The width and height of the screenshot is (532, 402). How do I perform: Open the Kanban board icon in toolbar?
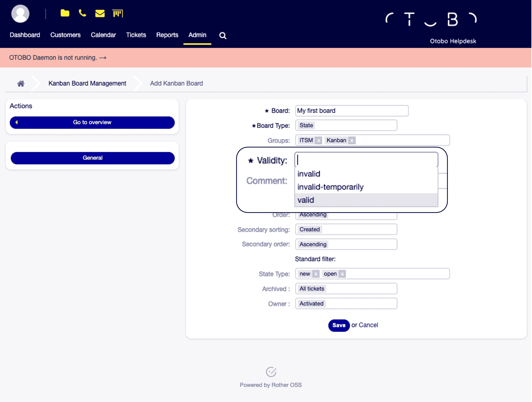click(x=118, y=13)
